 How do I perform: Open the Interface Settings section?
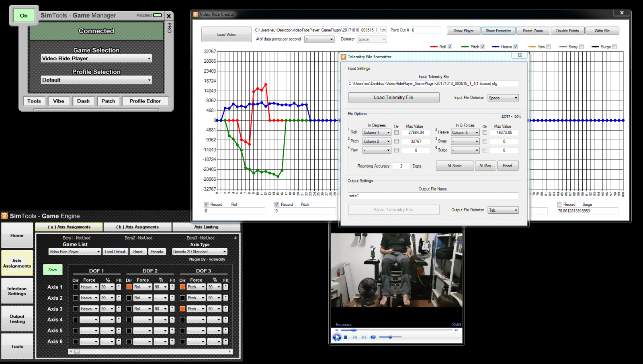coord(17,291)
